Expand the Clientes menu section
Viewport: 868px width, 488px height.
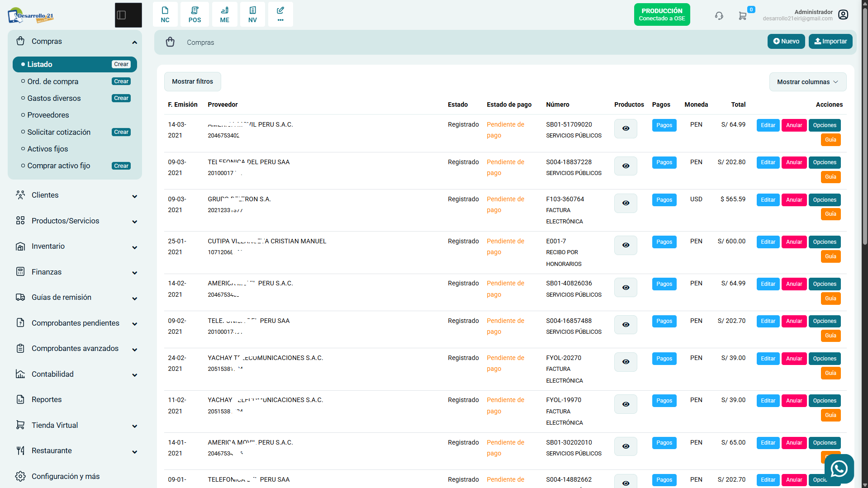[x=75, y=195]
